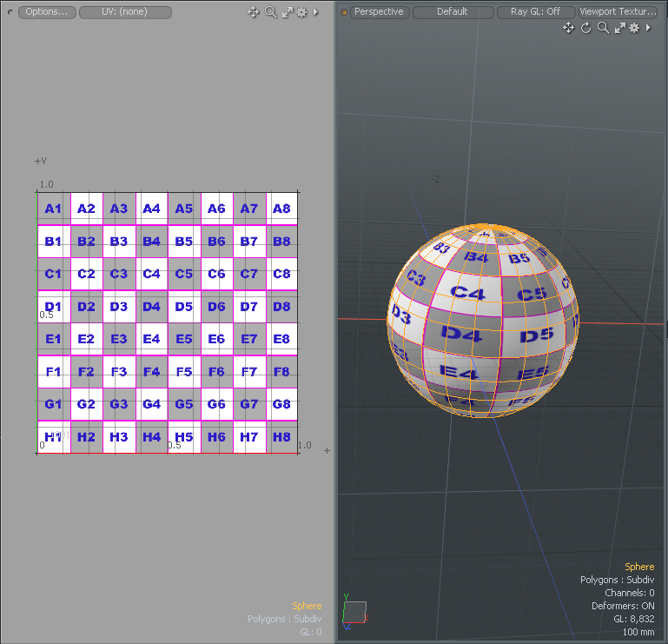Select the D4 UV tile in UV grid

pos(151,306)
